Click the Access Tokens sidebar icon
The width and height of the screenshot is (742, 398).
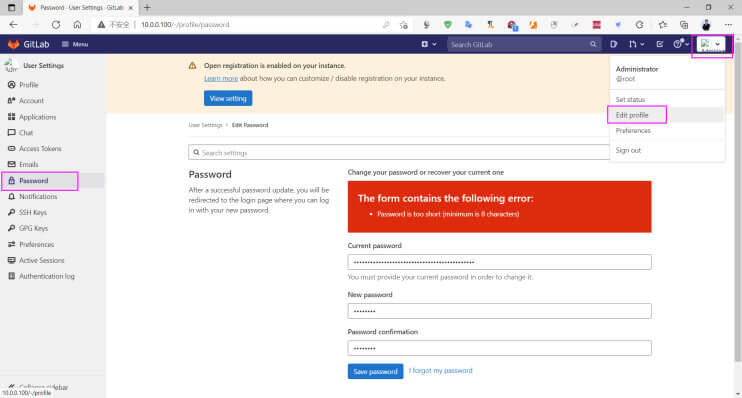11,149
